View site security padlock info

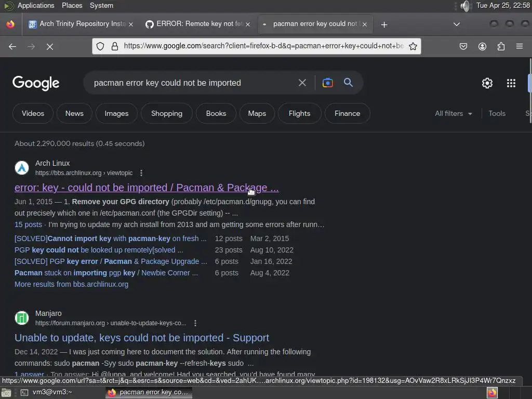pyautogui.click(x=115, y=46)
